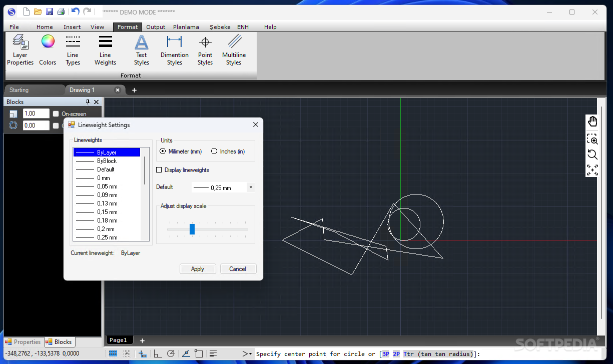Open Multiline Styles

tap(234, 50)
